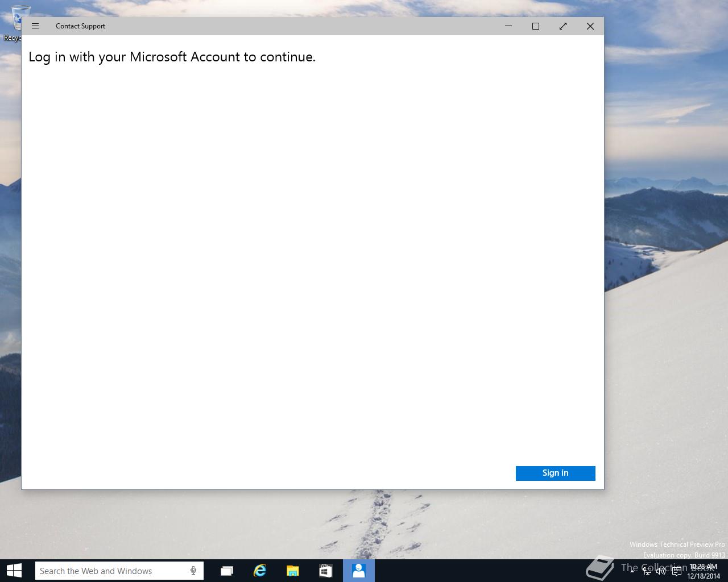Launch Internet Explorer from the taskbar
Image resolution: width=728 pixels, height=582 pixels.
[x=260, y=571]
